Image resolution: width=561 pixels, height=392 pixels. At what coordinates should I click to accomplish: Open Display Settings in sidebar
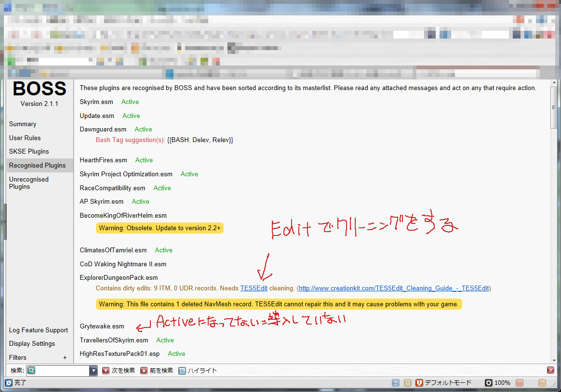[x=32, y=344]
